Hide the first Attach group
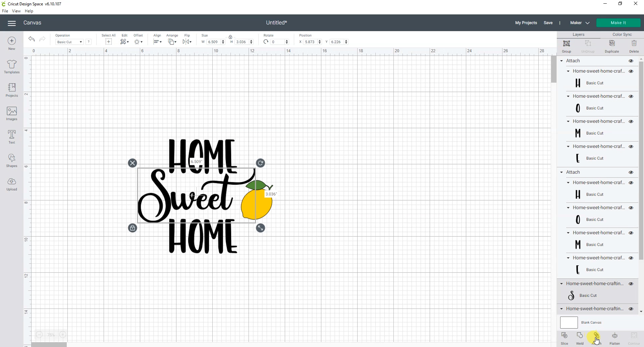Viewport: 644px width, 347px height. (631, 61)
